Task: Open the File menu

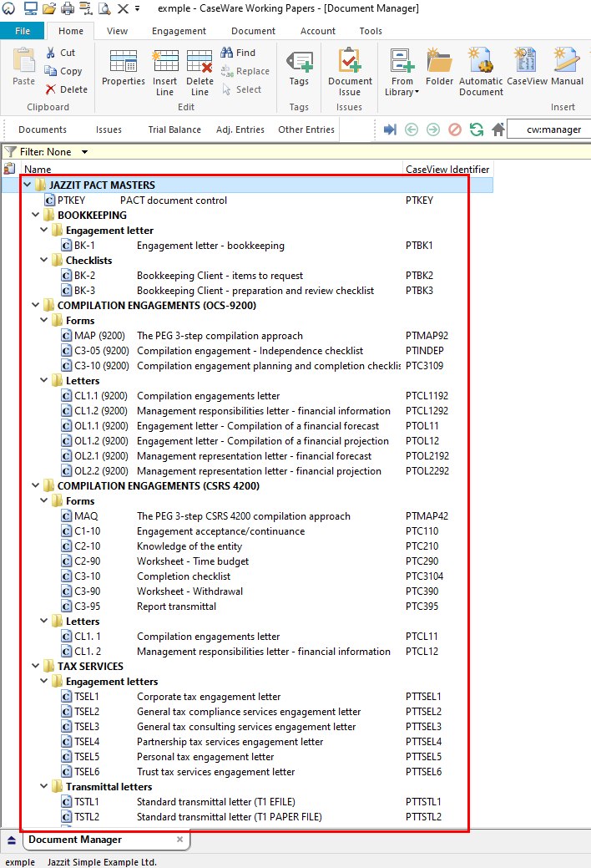Action: pyautogui.click(x=23, y=31)
